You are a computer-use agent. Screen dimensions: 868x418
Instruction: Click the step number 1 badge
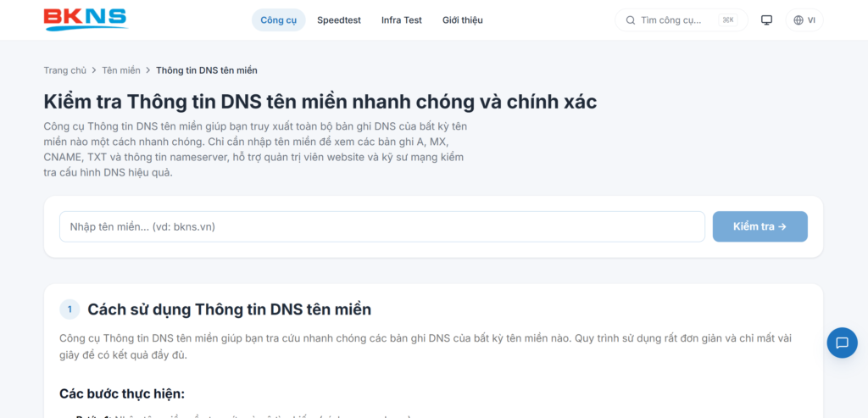[70, 309]
